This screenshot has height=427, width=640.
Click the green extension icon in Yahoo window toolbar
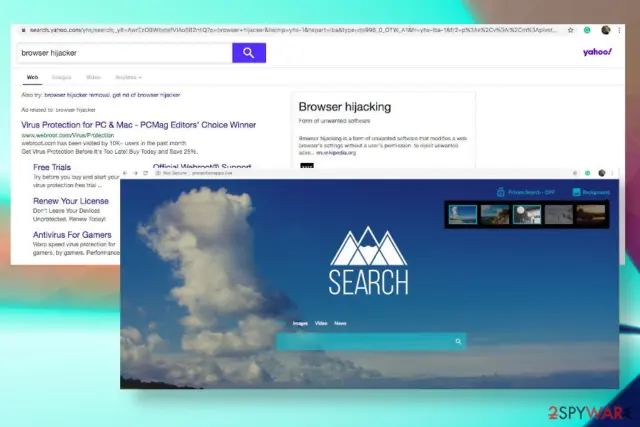pyautogui.click(x=587, y=30)
